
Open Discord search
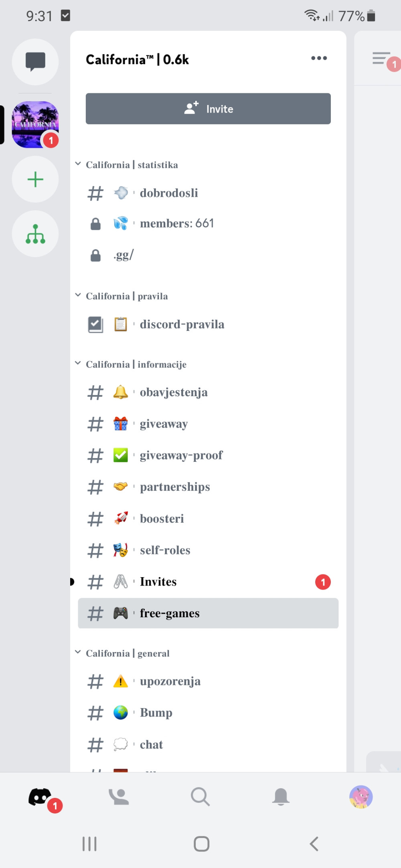[x=200, y=797]
